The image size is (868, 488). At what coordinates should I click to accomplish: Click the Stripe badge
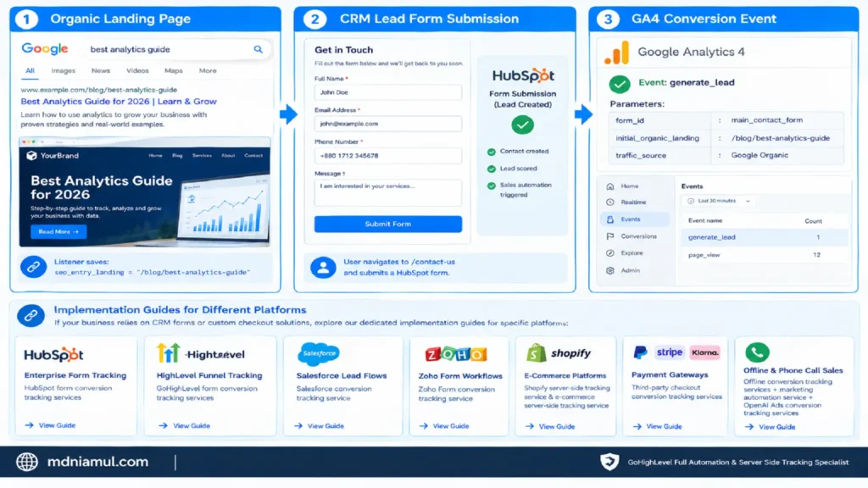pos(669,352)
